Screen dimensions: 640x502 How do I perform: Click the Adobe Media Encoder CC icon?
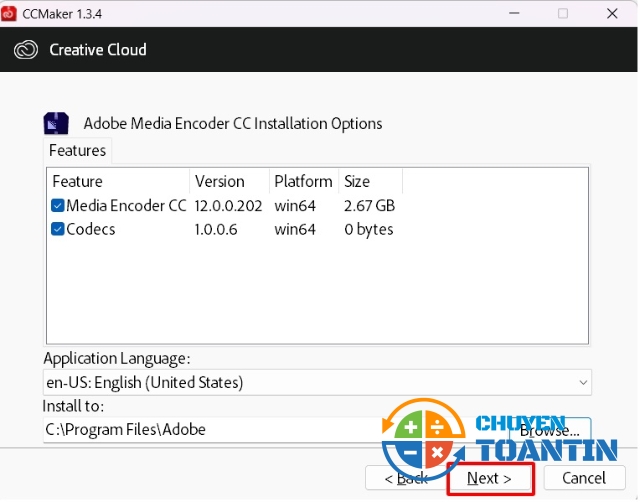[x=56, y=124]
